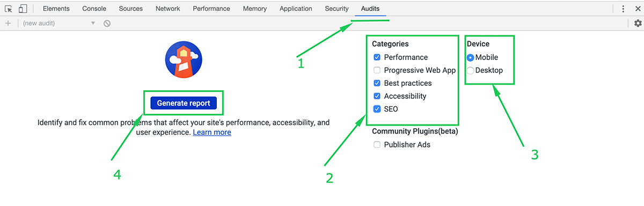Switch to the Application tab

296,9
